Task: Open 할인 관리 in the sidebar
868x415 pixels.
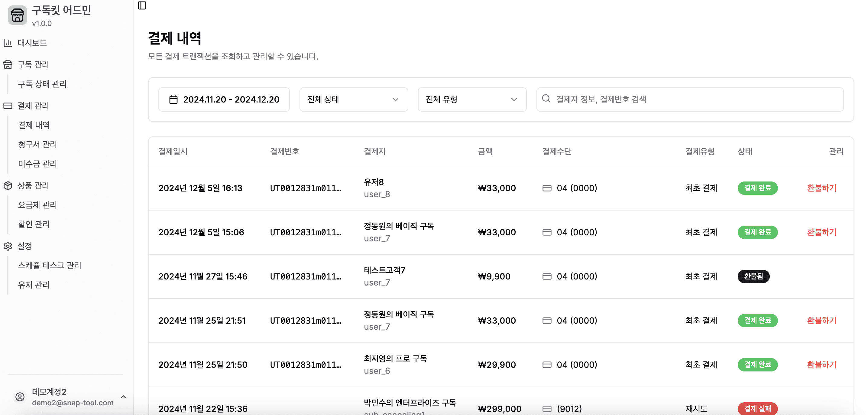Action: point(34,224)
